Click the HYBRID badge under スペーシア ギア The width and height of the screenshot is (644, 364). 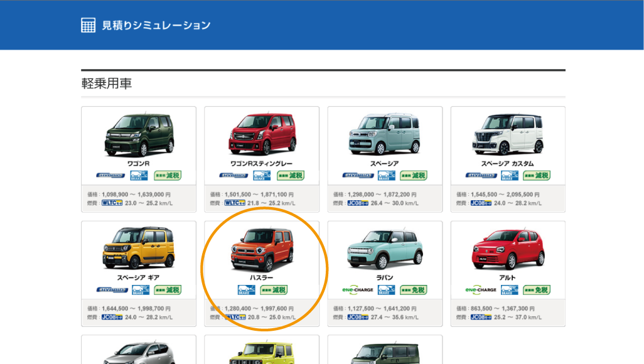click(112, 290)
